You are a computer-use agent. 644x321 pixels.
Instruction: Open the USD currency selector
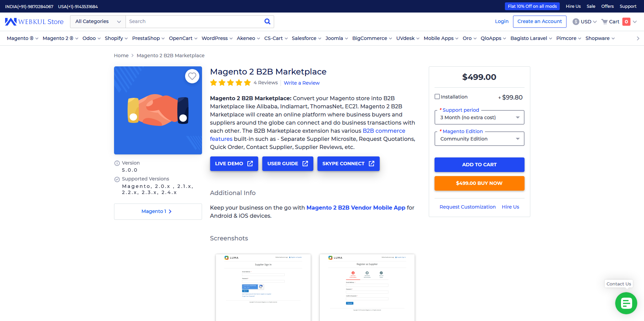point(585,22)
